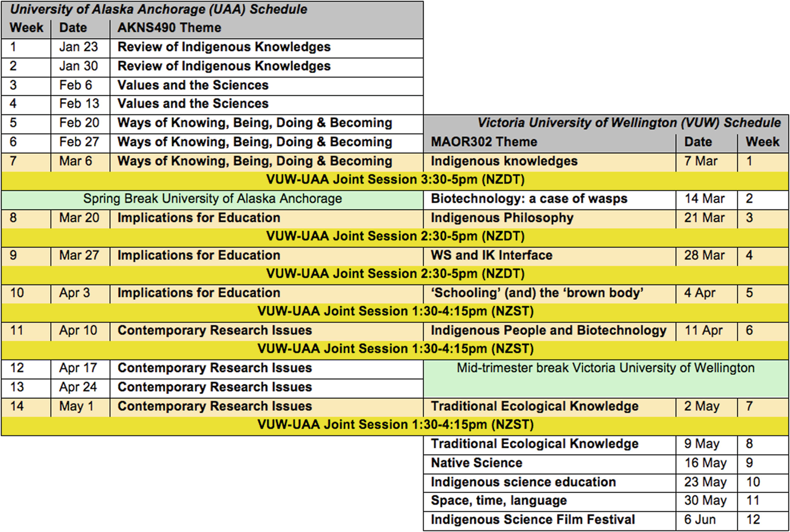The image size is (790, 532).
Task: Select the '23 May' date cell
Action: (x=706, y=483)
